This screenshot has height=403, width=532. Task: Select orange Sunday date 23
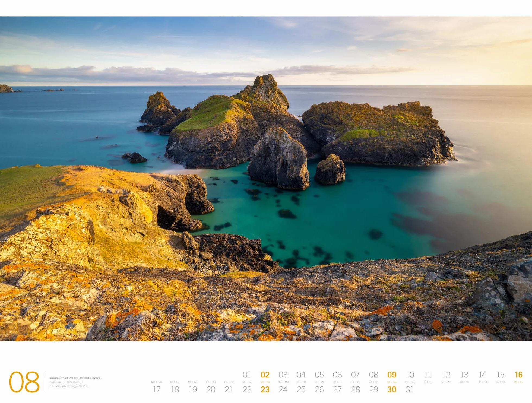point(265,389)
